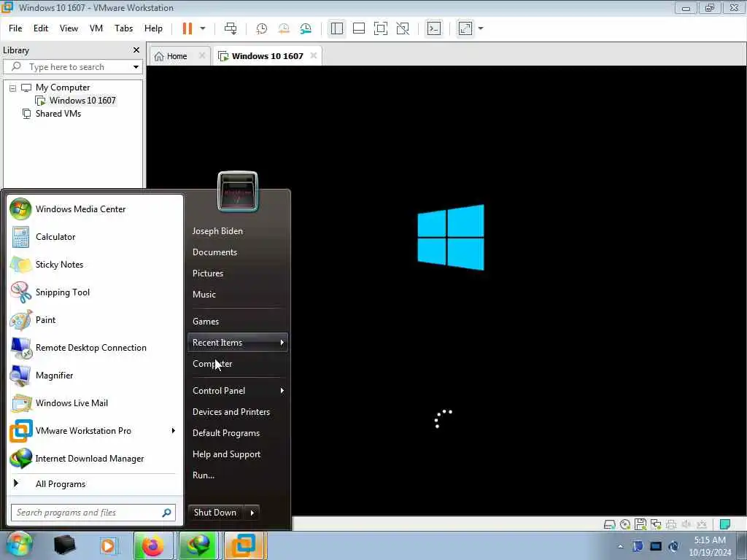The height and width of the screenshot is (560, 747).
Task: Toggle the library sidebar view icon
Action: pos(337,28)
